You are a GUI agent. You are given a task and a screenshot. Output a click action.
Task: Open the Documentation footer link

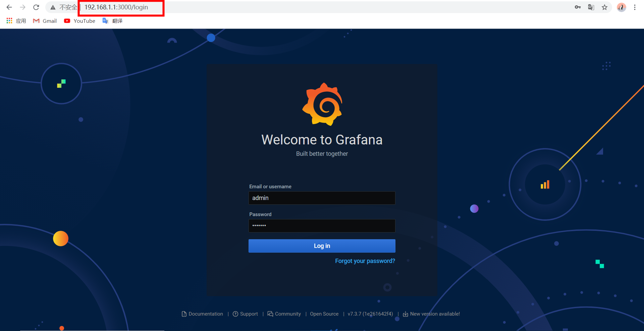202,314
